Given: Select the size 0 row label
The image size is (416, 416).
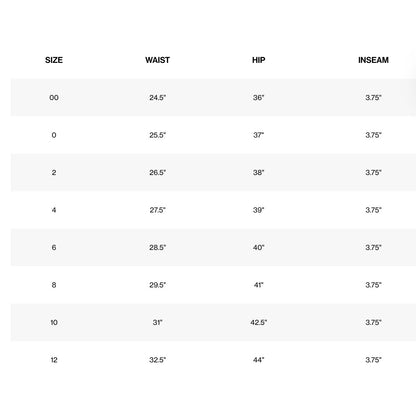Looking at the screenshot, I should pyautogui.click(x=54, y=135).
